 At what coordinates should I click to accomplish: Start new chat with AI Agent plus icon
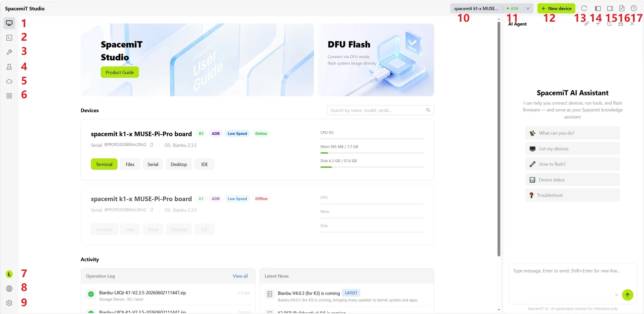tap(598, 24)
